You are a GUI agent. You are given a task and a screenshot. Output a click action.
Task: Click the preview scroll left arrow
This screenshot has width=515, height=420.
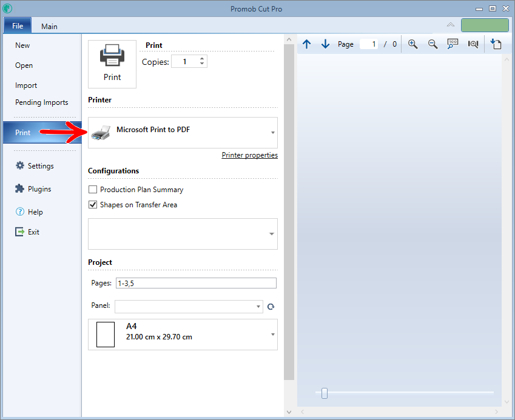(x=303, y=412)
